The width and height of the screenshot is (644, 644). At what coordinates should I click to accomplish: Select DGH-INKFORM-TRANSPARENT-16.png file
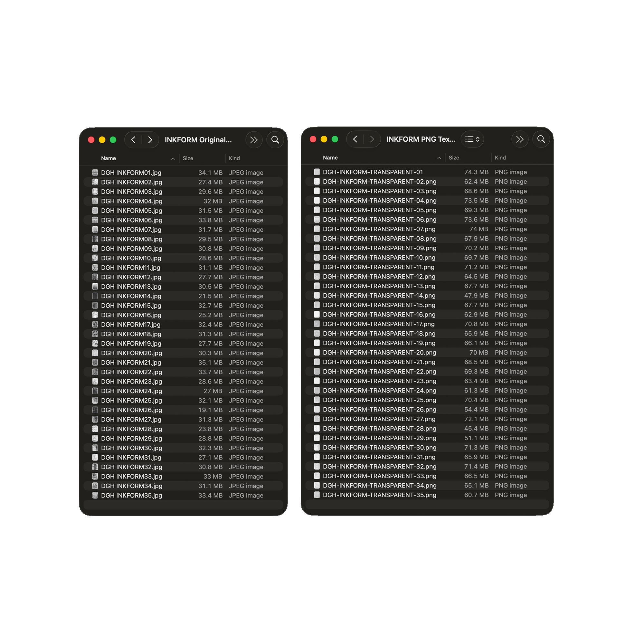[x=379, y=314]
